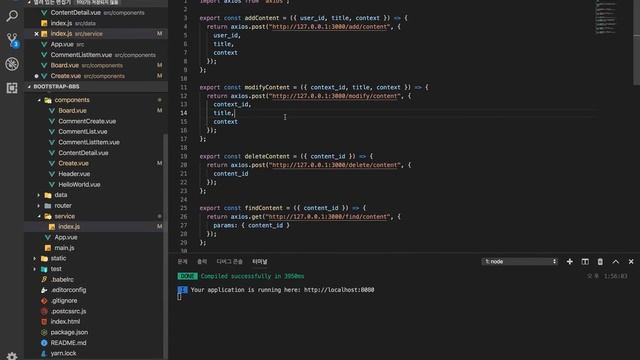Open the modify/content URL link
640x360 pixels.
click(x=335, y=96)
